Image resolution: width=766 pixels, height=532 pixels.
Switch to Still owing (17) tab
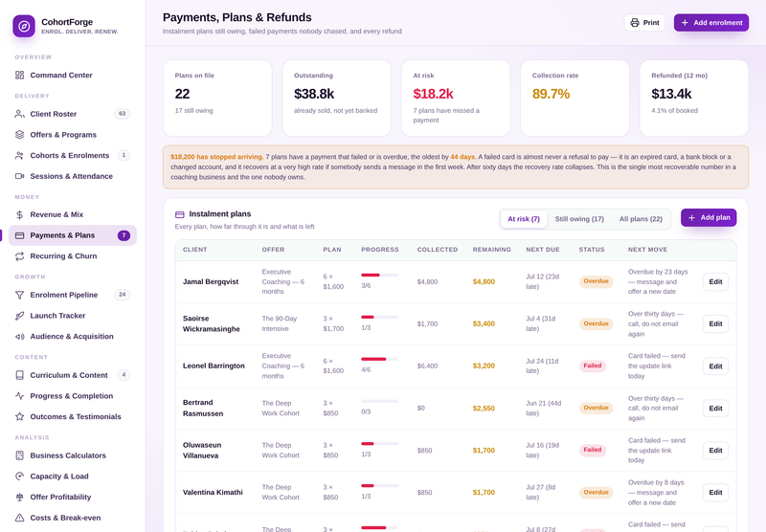pos(579,219)
